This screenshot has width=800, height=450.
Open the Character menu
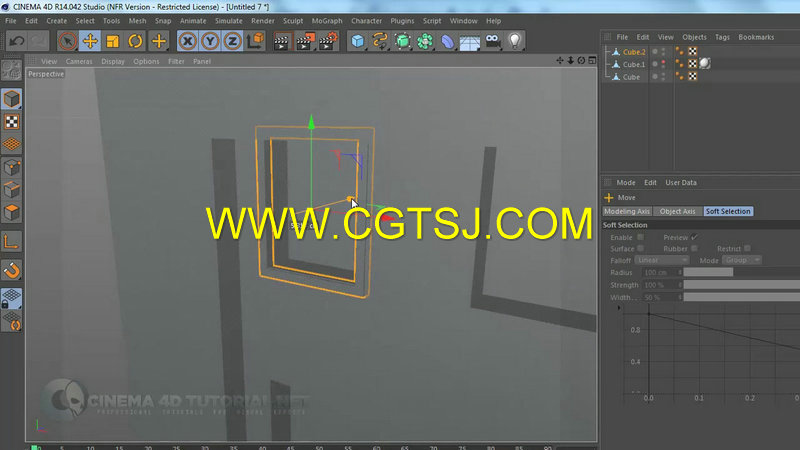tap(366, 21)
